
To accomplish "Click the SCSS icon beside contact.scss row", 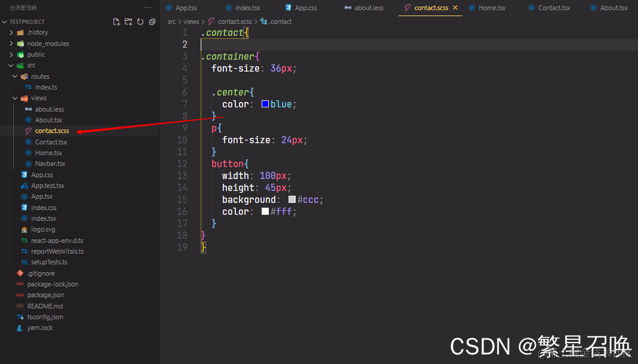I will pyautogui.click(x=28, y=131).
